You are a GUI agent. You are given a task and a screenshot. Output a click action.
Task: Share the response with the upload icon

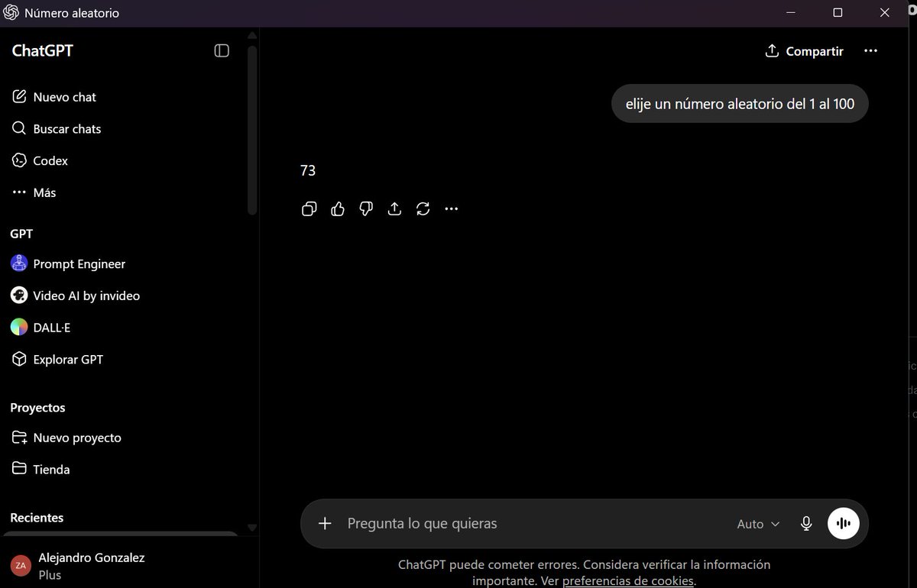pos(394,208)
